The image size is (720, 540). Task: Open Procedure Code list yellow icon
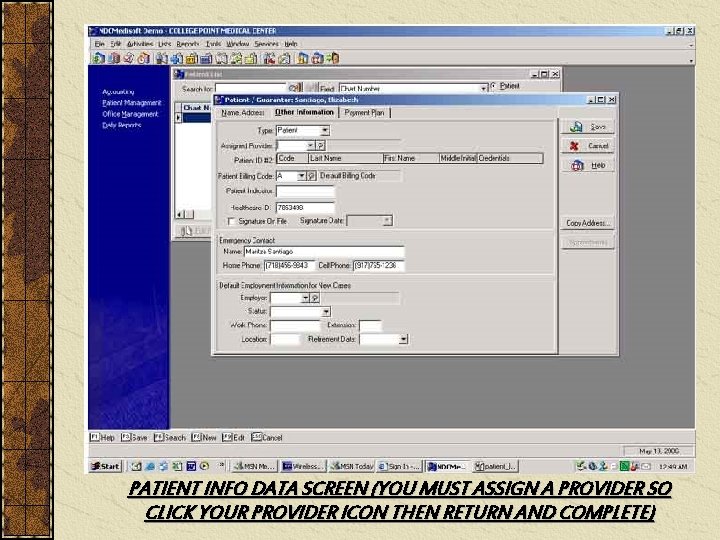pos(192,58)
